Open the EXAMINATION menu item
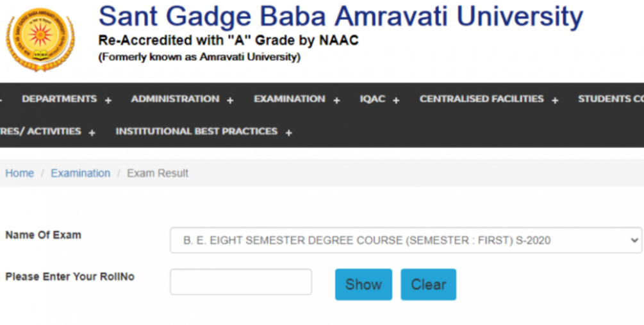 point(289,99)
